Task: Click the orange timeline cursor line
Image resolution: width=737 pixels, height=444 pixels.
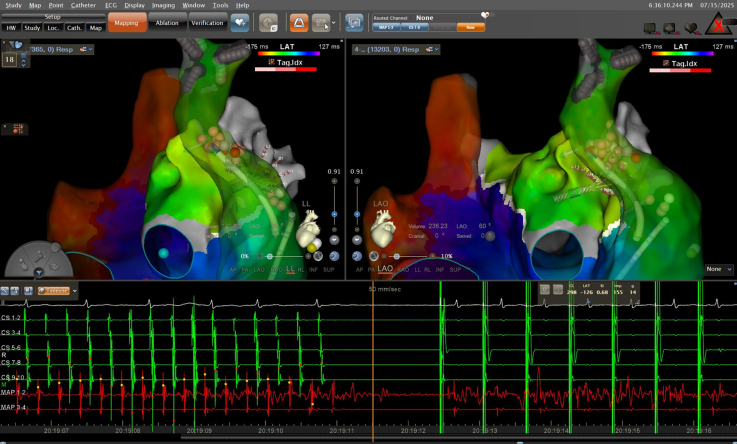Action: [x=373, y=362]
